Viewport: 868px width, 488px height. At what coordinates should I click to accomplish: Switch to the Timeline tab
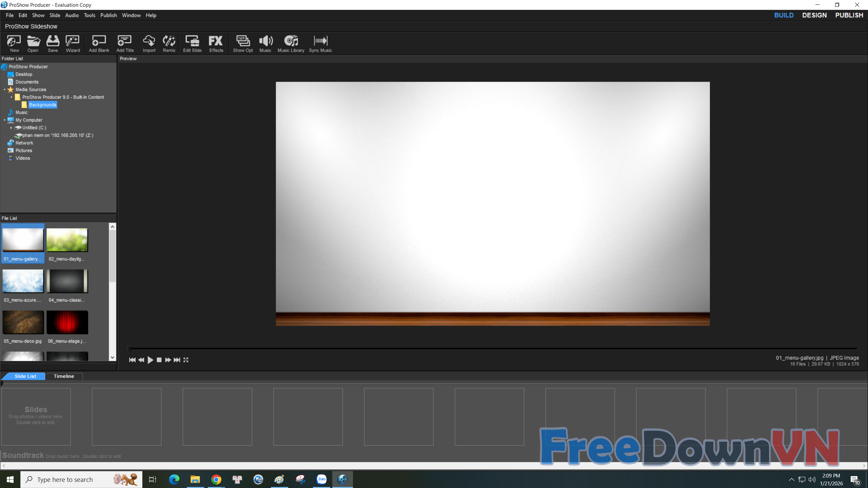(x=64, y=376)
